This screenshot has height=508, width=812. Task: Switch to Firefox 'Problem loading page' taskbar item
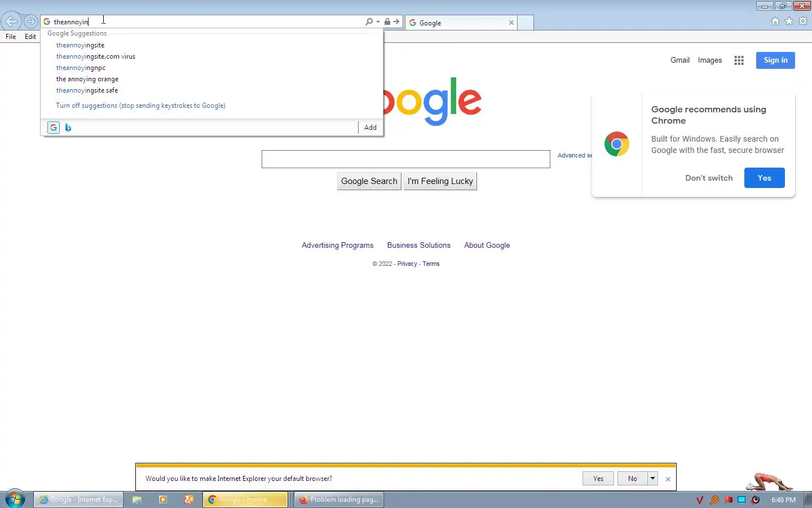[339, 500]
